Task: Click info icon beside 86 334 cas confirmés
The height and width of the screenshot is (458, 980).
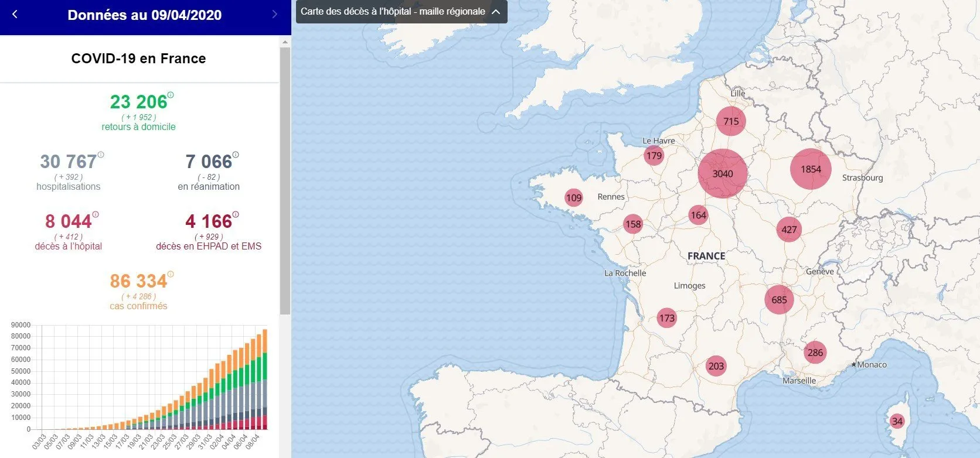Action: pyautogui.click(x=171, y=274)
